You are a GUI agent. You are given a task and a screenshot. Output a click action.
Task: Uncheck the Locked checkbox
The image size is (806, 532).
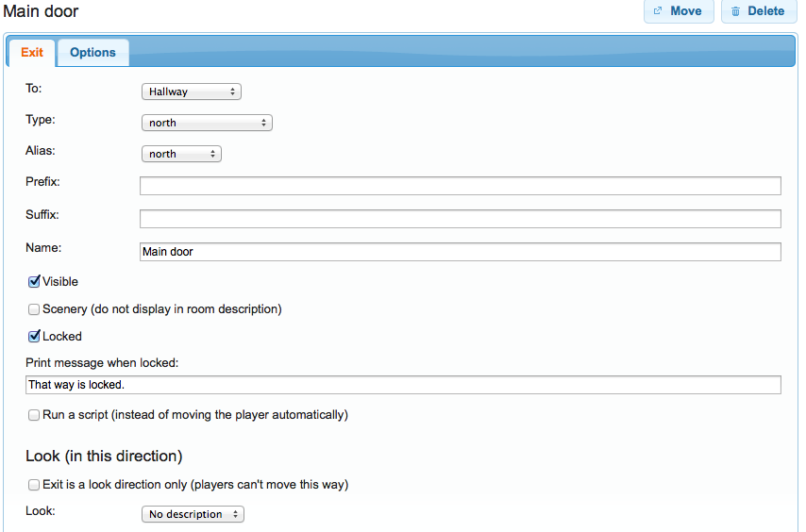(x=34, y=336)
